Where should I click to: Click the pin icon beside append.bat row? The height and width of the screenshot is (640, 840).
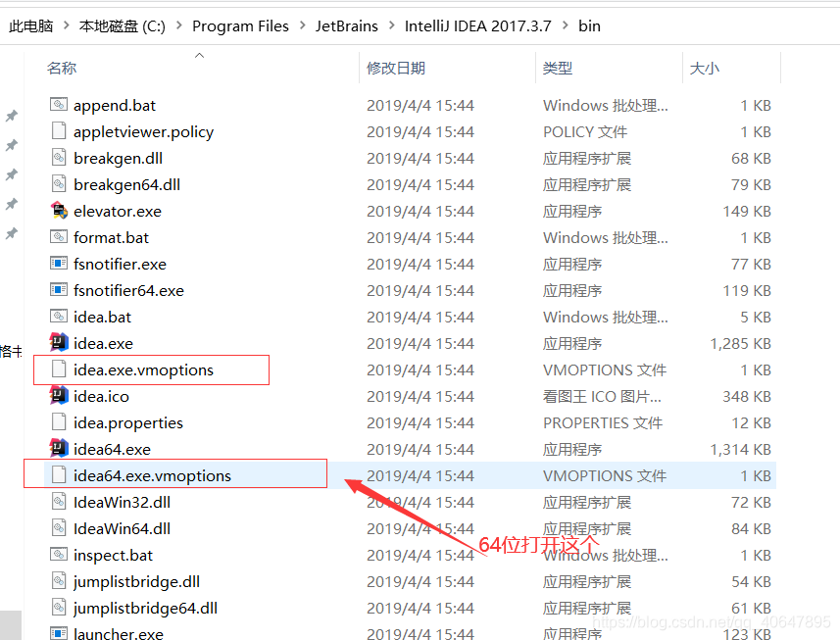pos(11,116)
